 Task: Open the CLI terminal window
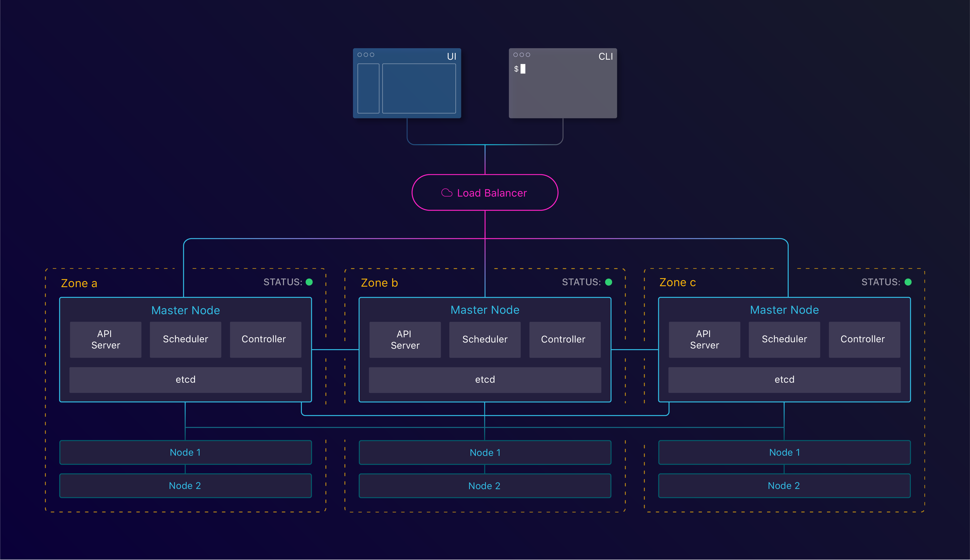tap(562, 83)
